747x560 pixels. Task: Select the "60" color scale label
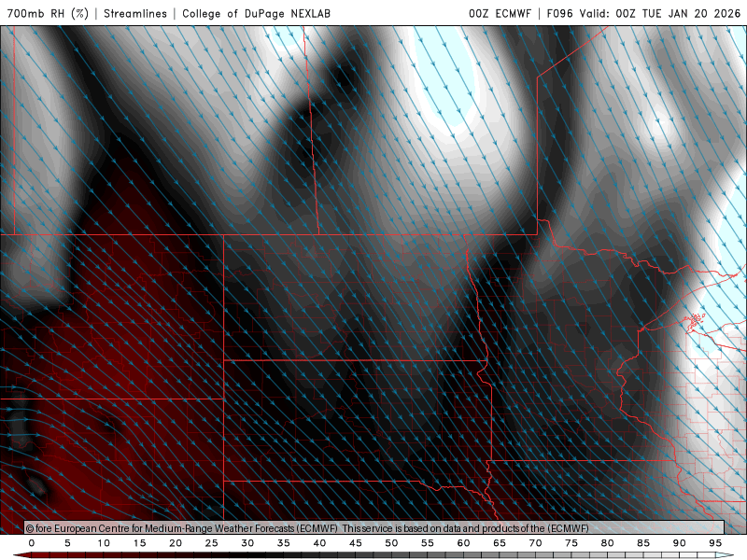[x=463, y=543]
